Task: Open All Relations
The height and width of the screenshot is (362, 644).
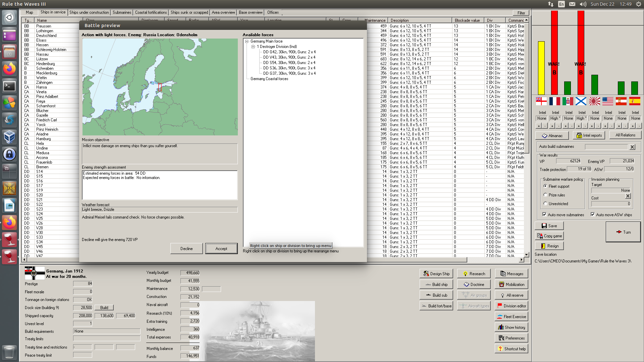Action: tap(625, 135)
